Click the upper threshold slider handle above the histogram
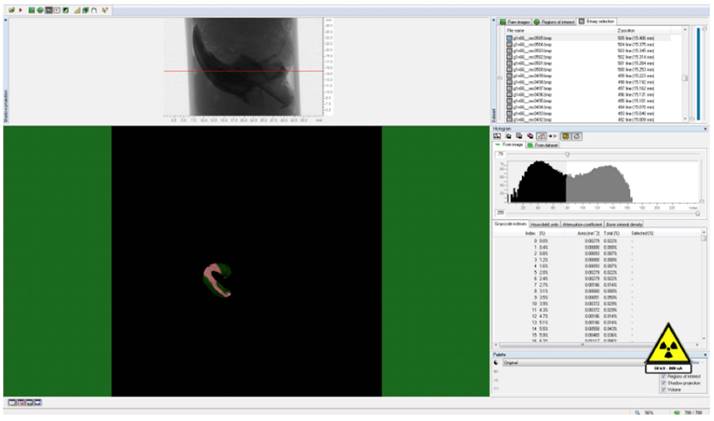Viewport: 714px width, 421px height. (x=567, y=155)
